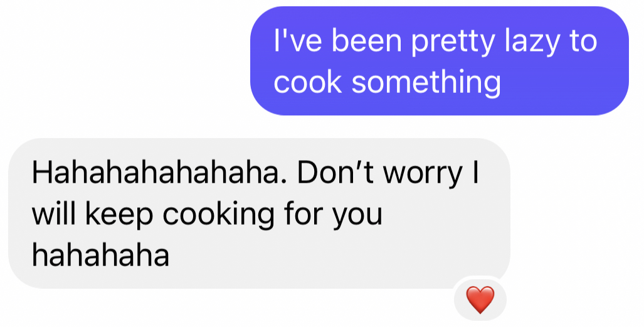The height and width of the screenshot is (327, 644).
Task: Click the word "keep" in received message
Action: (119, 215)
